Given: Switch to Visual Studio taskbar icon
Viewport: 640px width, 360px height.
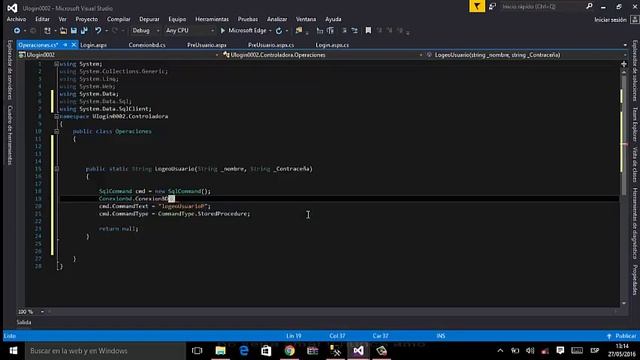Looking at the screenshot, I should [x=358, y=351].
